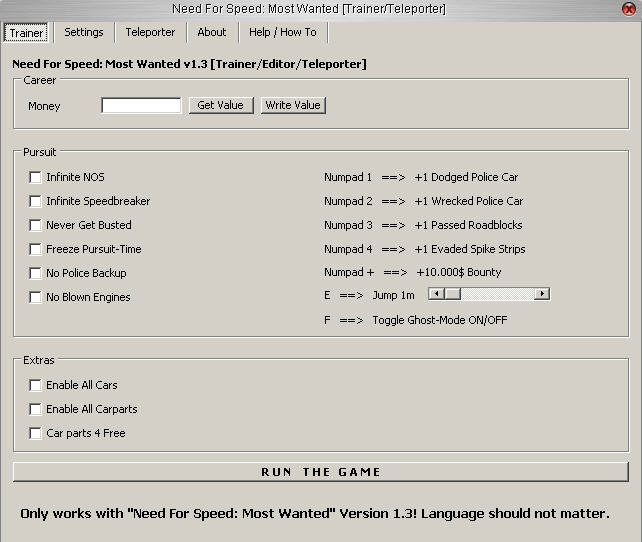
Task: Click the 'Numpad 1' hotkey label
Action: tap(348, 177)
